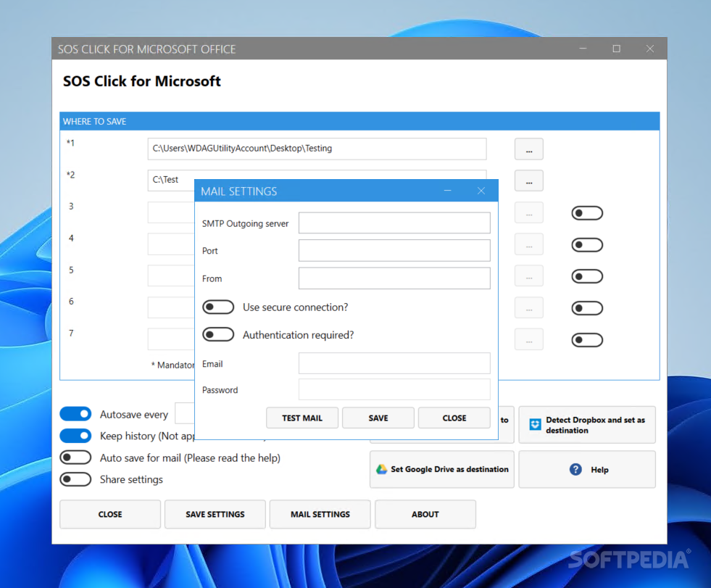The image size is (711, 588).
Task: Click the WHERE TO SAVE header
Action: (x=359, y=121)
